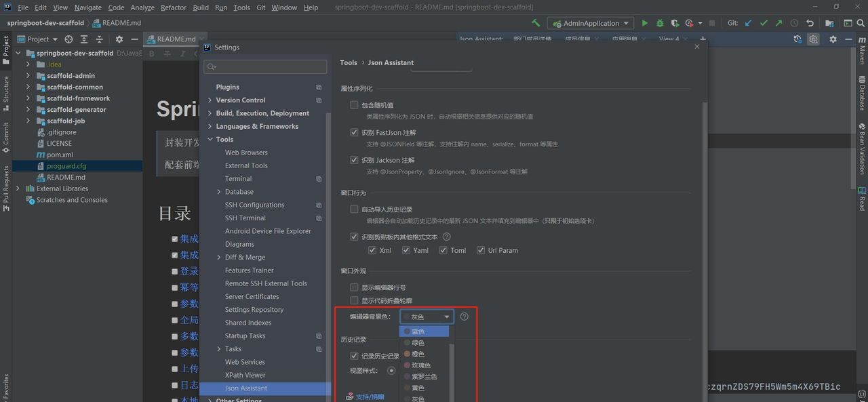The image size is (868, 402).
Task: Open Git update project (blue arrow) icon
Action: (x=748, y=22)
